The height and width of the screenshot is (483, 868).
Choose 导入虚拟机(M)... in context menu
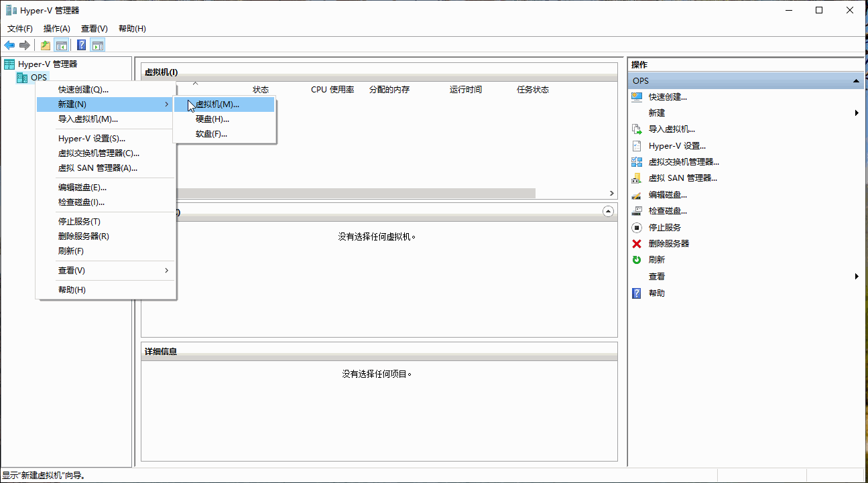click(106, 119)
